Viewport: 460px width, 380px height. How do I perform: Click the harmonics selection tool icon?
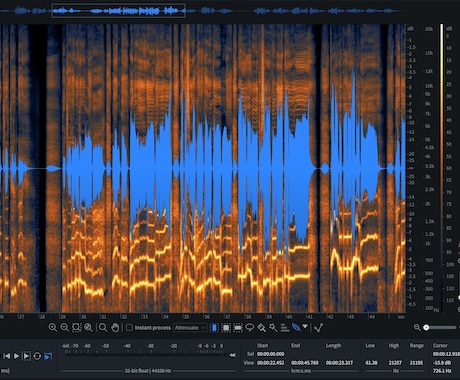285,328
